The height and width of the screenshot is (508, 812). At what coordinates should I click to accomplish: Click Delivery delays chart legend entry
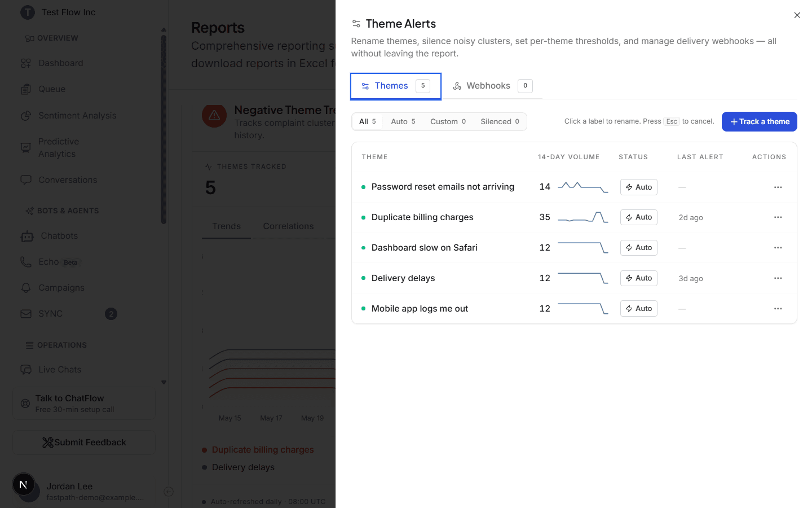coord(238,467)
